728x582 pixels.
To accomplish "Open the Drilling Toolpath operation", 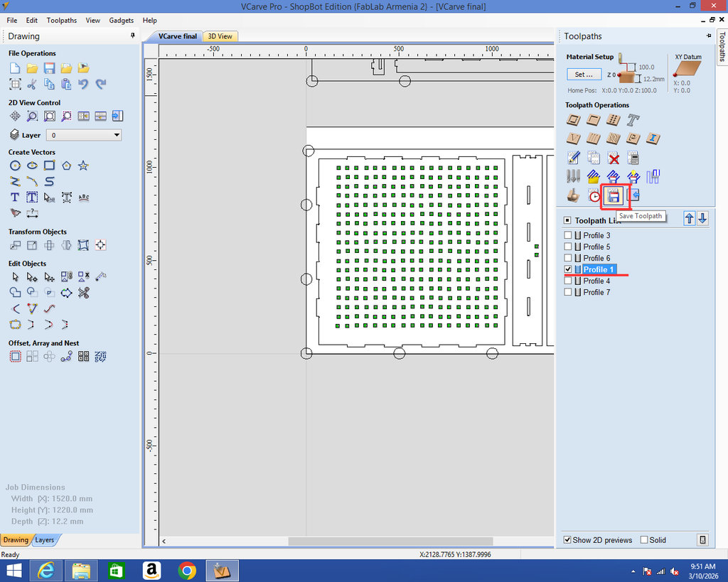I will tap(614, 120).
